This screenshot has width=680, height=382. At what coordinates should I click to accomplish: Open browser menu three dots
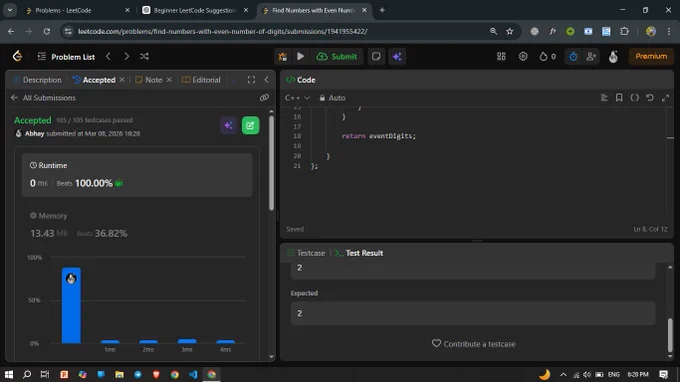tap(669, 31)
